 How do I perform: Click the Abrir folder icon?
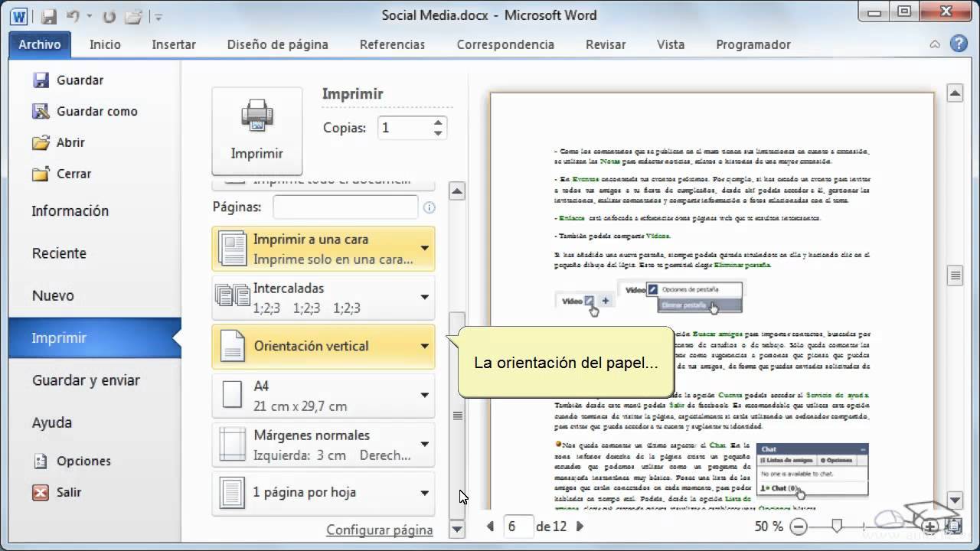tap(41, 142)
